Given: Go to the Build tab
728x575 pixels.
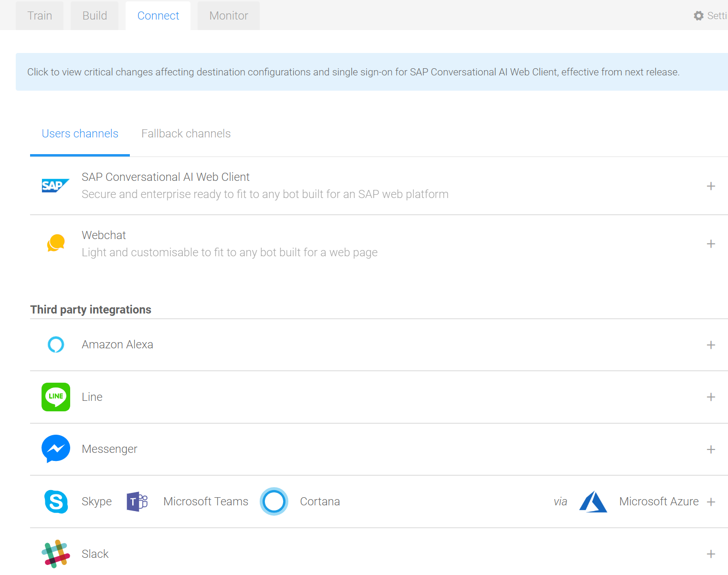Looking at the screenshot, I should [95, 16].
